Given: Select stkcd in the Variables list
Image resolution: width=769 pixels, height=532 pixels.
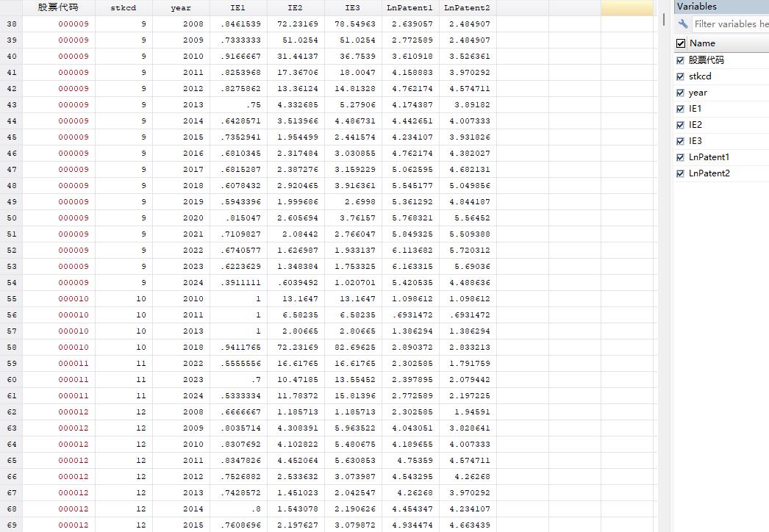Looking at the screenshot, I should pyautogui.click(x=700, y=76).
